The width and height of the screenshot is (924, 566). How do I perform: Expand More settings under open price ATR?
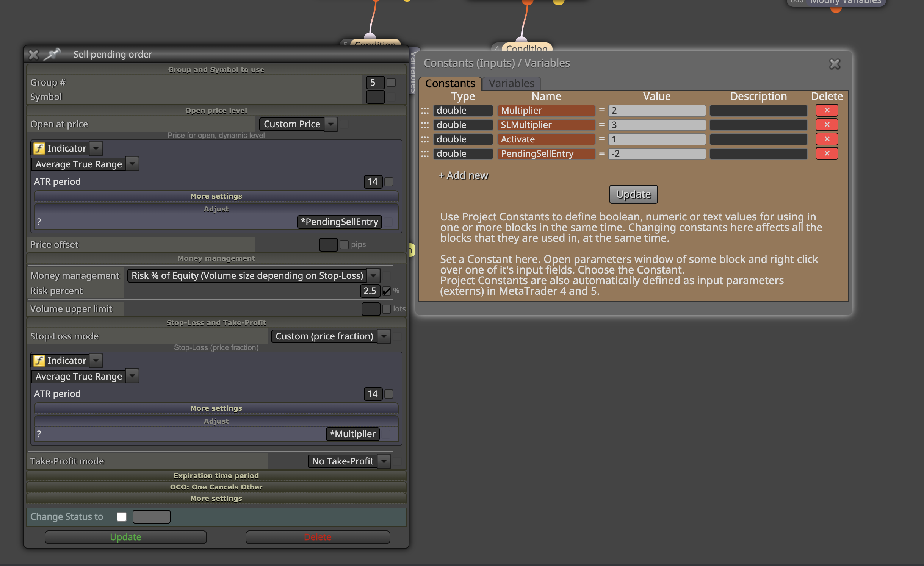216,196
